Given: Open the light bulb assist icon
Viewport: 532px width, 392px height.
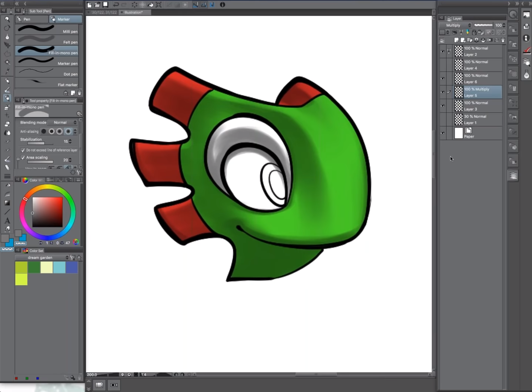Looking at the screenshot, I should point(526,75).
